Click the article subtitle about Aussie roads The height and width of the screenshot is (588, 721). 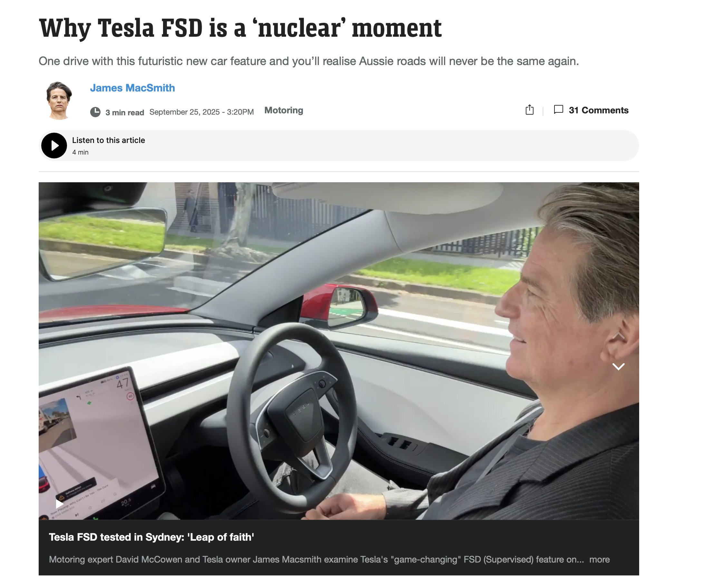click(x=309, y=61)
